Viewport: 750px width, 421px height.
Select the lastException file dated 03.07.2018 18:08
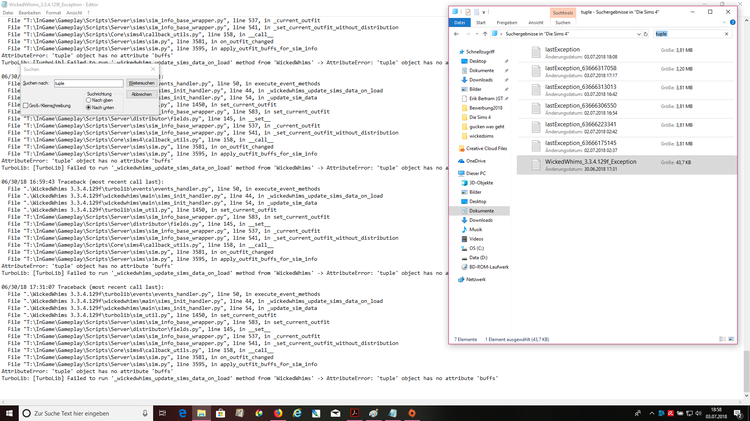tap(627, 53)
